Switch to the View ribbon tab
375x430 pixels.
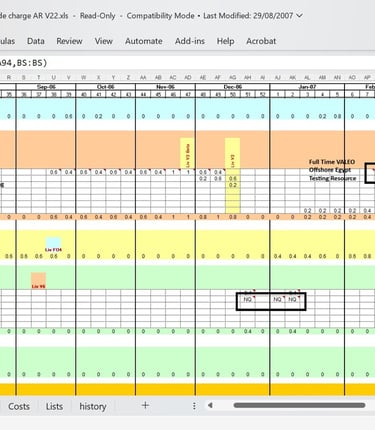point(103,41)
